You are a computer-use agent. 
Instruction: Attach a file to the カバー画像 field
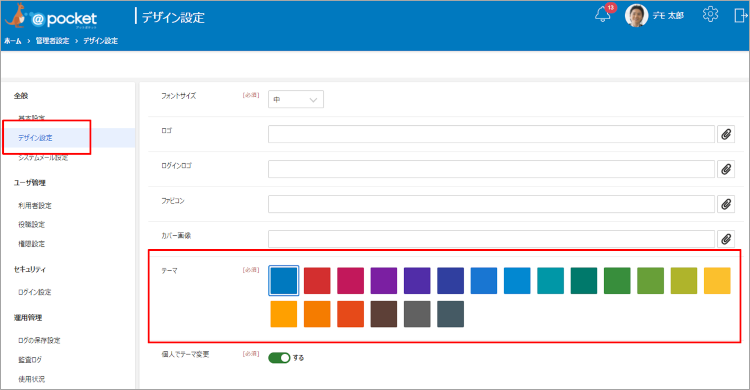726,239
